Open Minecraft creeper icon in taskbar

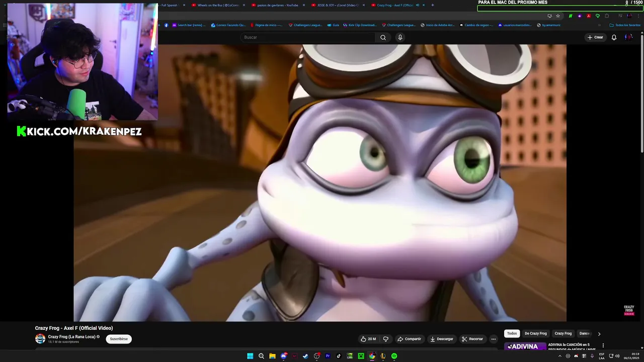(361, 356)
